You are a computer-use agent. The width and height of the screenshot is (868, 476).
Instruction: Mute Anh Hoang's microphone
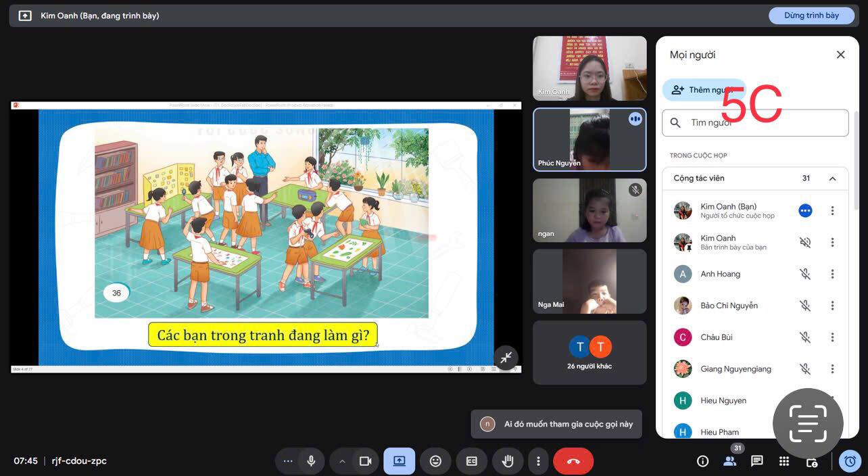(805, 274)
